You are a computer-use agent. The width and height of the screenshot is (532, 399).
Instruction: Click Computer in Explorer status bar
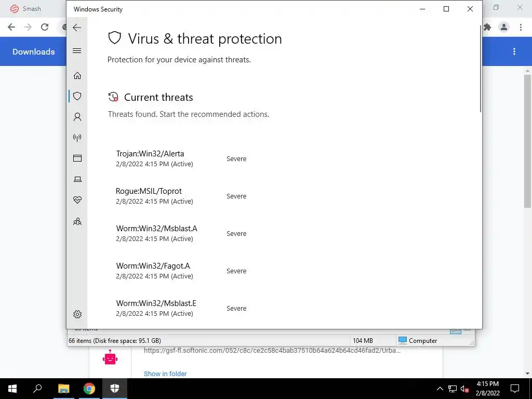418,341
